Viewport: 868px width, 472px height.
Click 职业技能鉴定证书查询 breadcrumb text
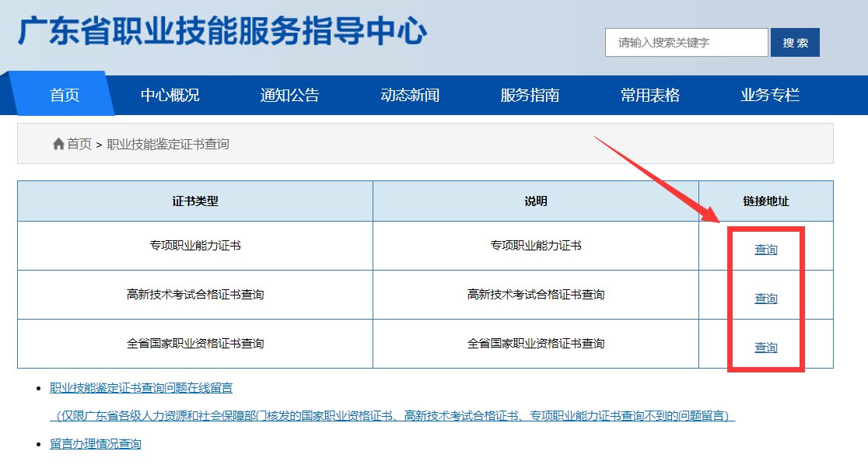tap(167, 144)
